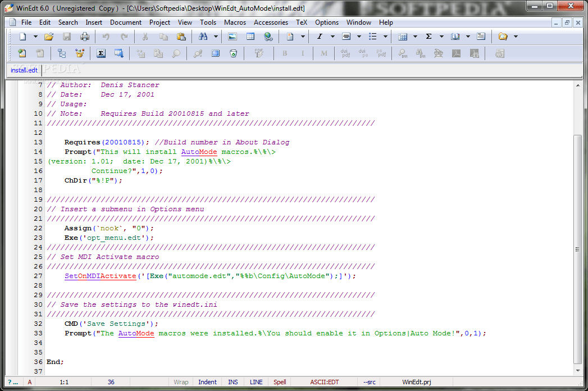Open the Options menu
This screenshot has height=391, width=588.
[327, 22]
